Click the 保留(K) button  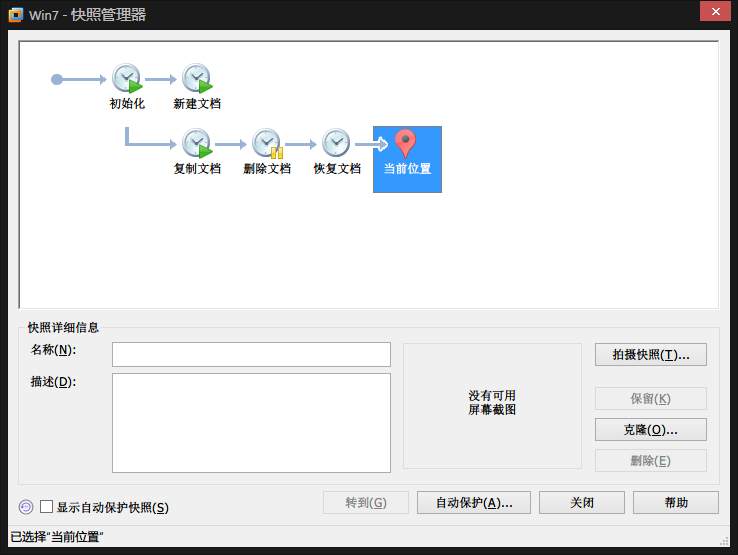(x=650, y=399)
